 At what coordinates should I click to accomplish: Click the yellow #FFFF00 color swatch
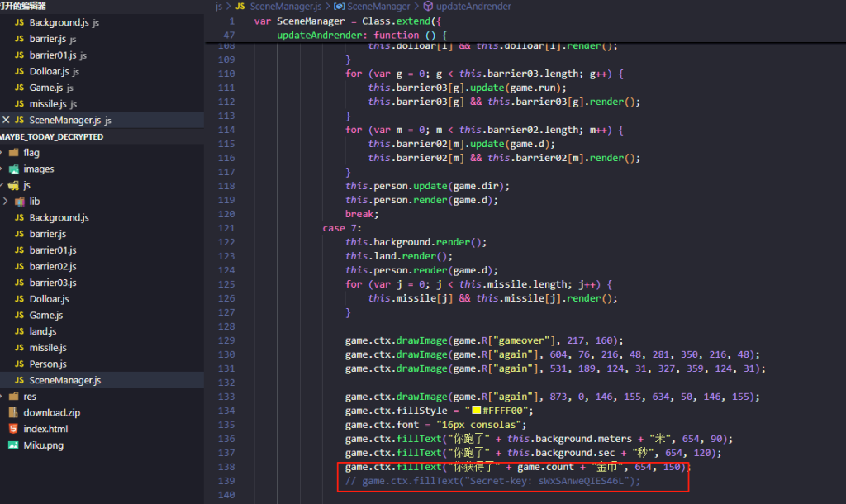pos(477,411)
